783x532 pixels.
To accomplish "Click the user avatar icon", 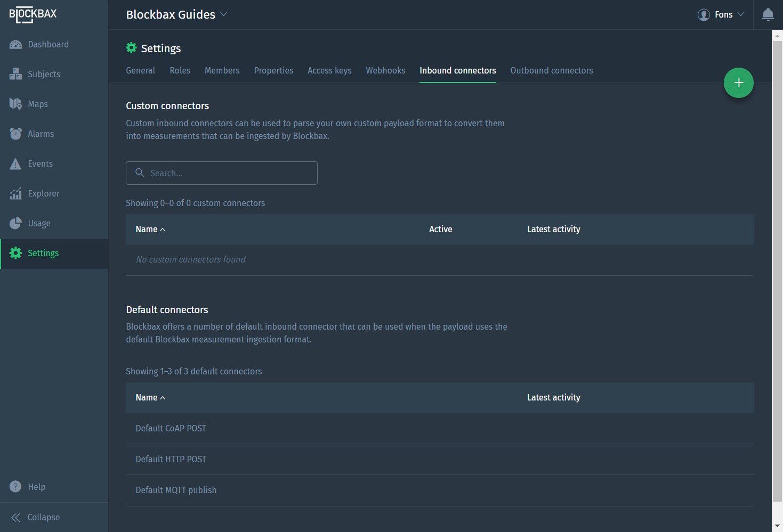I will 704,15.
